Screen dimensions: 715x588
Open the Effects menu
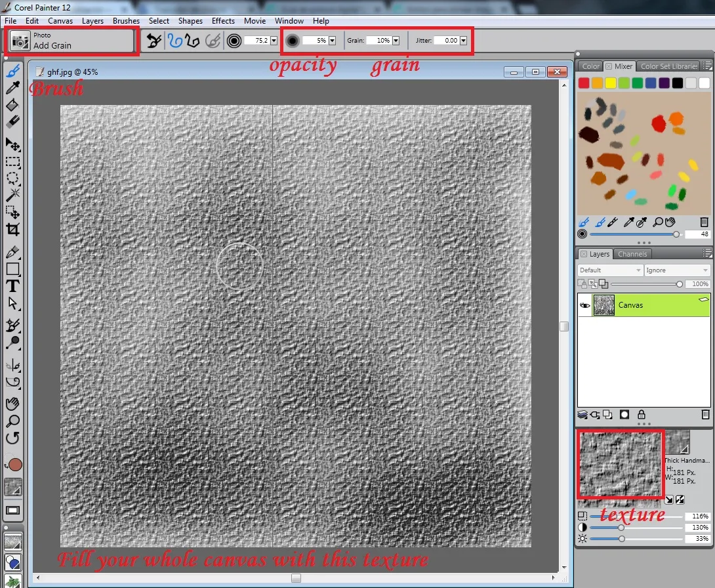pos(223,21)
